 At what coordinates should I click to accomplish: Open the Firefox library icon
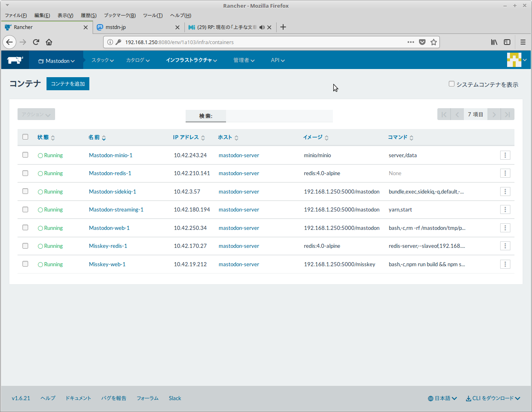point(494,42)
